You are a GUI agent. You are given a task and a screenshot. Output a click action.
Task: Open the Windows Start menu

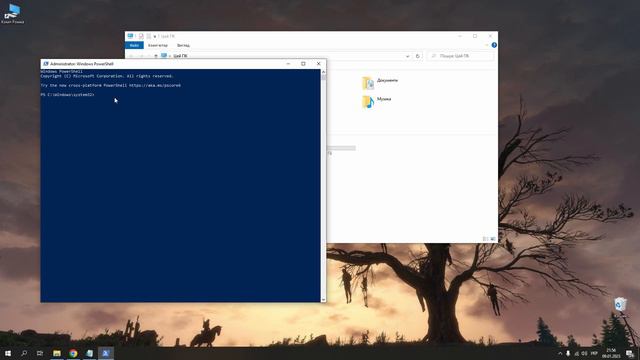coord(8,353)
